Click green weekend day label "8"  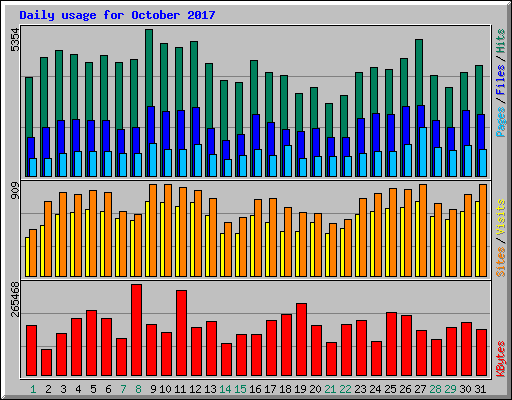tap(138, 389)
